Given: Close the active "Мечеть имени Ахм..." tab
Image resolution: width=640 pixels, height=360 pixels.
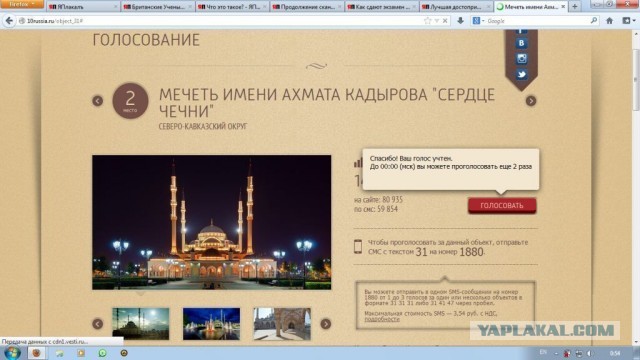Looking at the screenshot, I should point(563,7).
